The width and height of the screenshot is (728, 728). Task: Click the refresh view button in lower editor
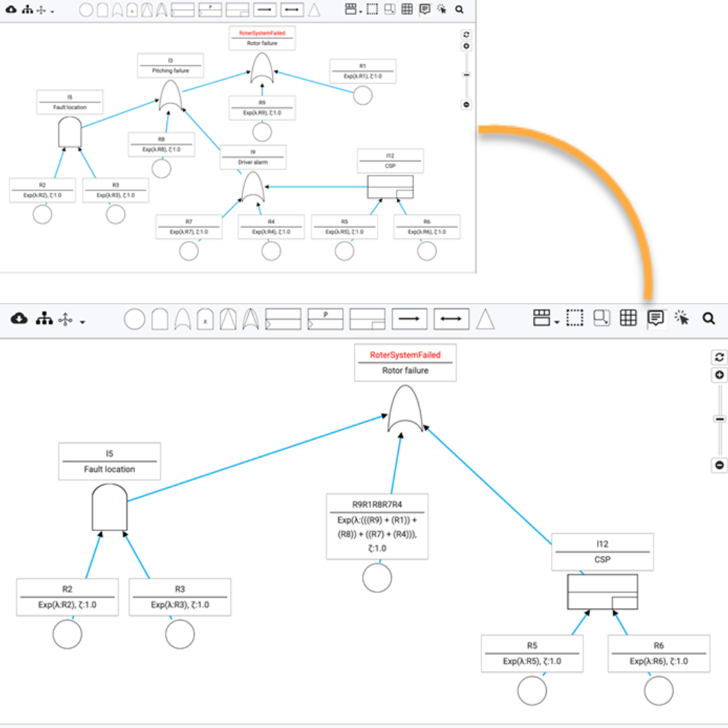click(719, 357)
